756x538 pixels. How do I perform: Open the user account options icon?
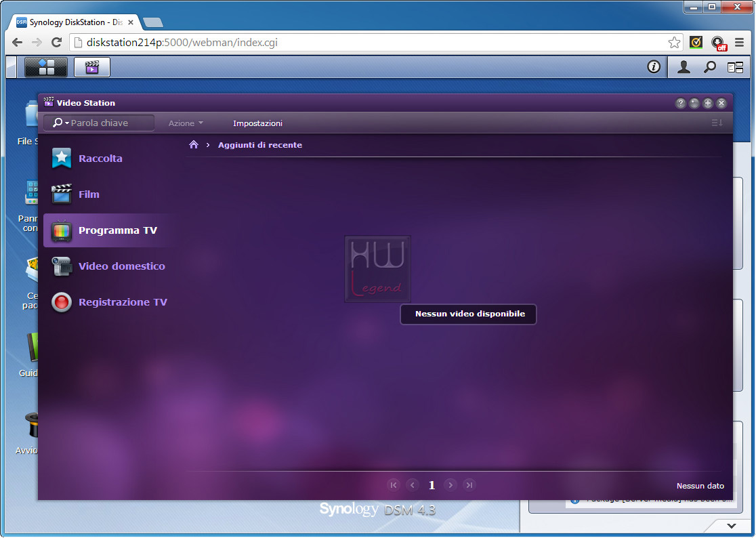[684, 67]
